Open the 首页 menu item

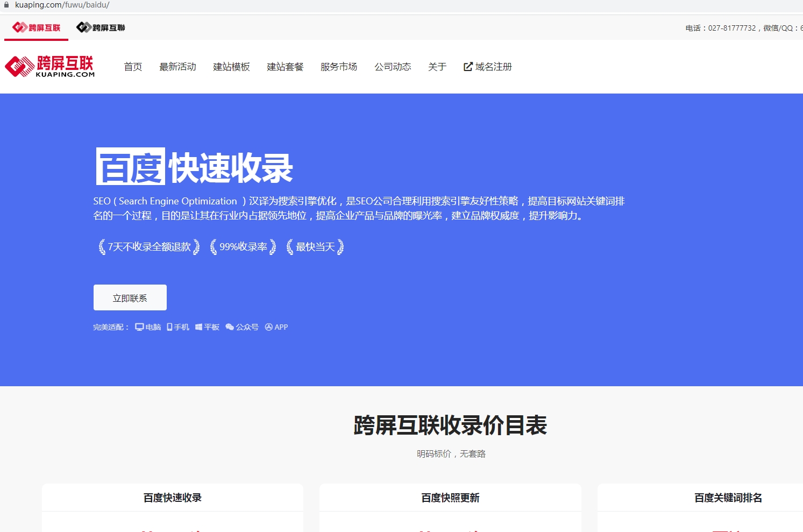(x=133, y=67)
